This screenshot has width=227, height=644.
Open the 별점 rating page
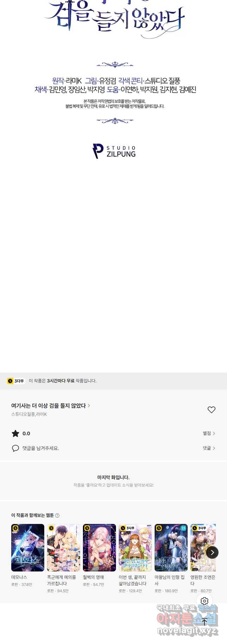coord(209,433)
